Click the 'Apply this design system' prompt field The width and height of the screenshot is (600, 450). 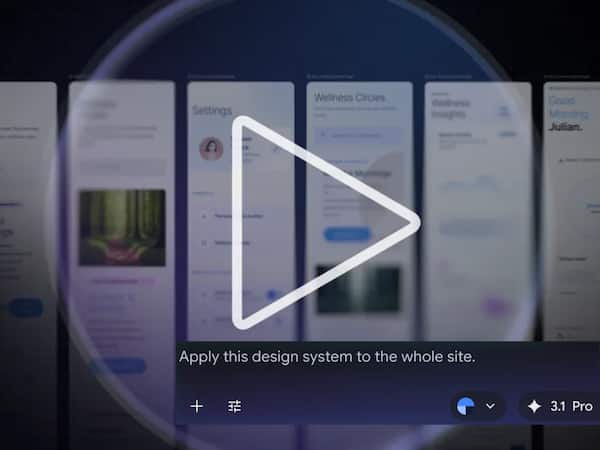(x=330, y=356)
